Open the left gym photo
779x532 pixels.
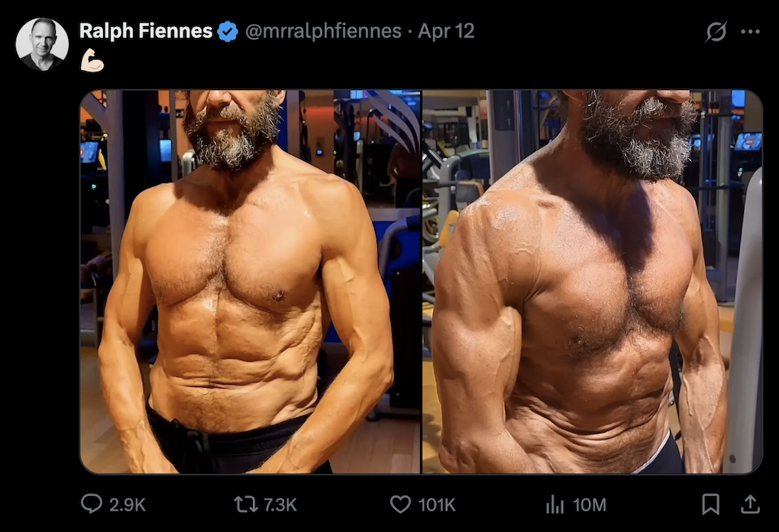click(x=251, y=282)
